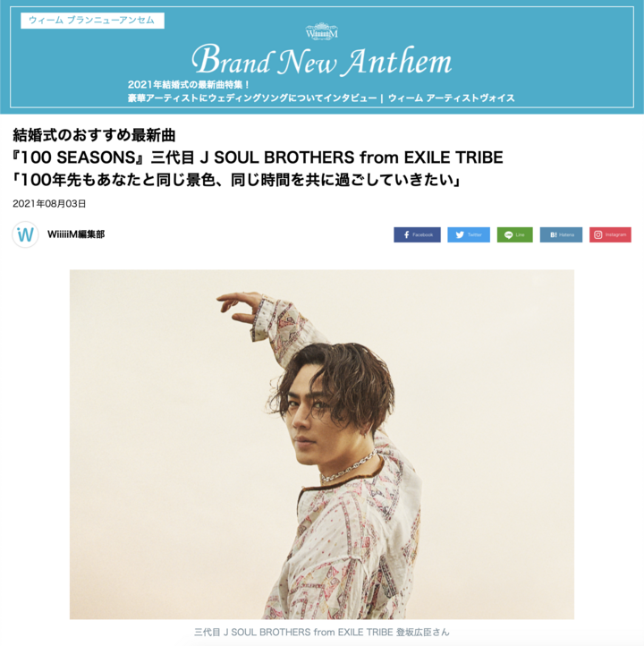Open the WiiiiM editorial avatar icon
644x646 pixels.
pos(25,234)
